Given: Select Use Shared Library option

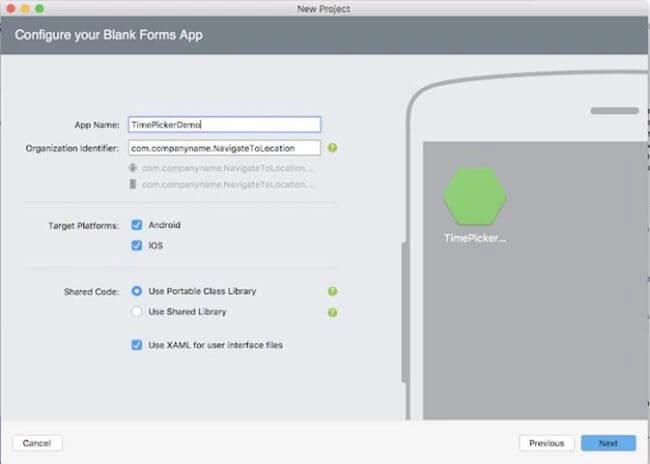Looking at the screenshot, I should tap(136, 312).
